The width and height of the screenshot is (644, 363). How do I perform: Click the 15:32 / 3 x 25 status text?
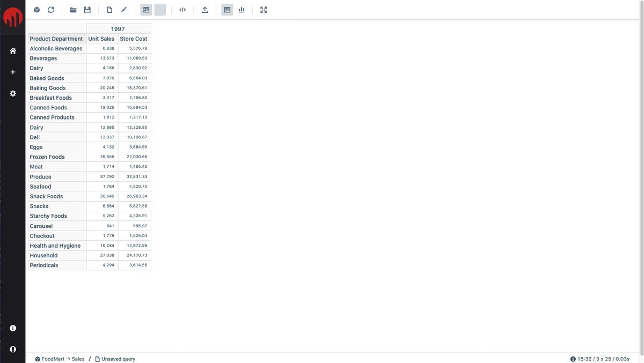click(604, 359)
